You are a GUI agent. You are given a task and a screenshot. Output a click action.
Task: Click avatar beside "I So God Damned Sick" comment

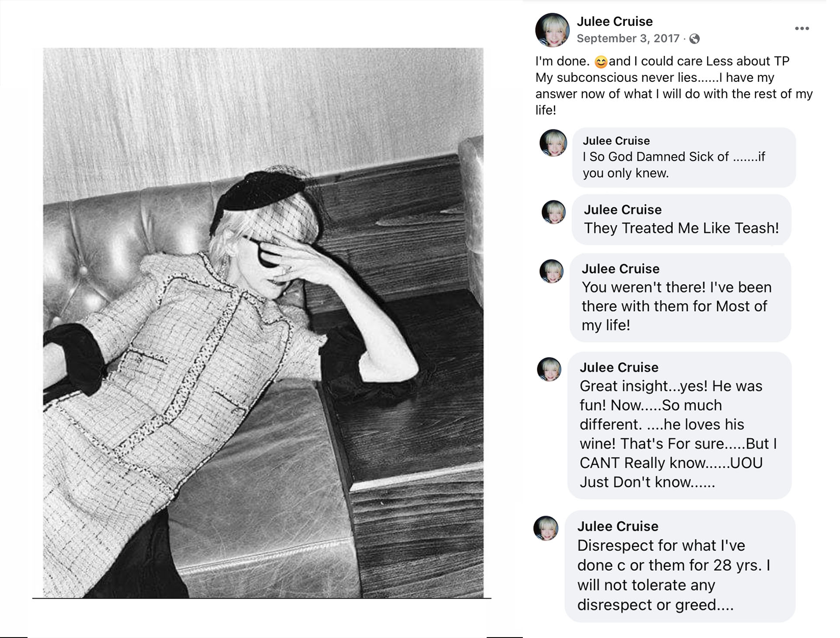[553, 143]
